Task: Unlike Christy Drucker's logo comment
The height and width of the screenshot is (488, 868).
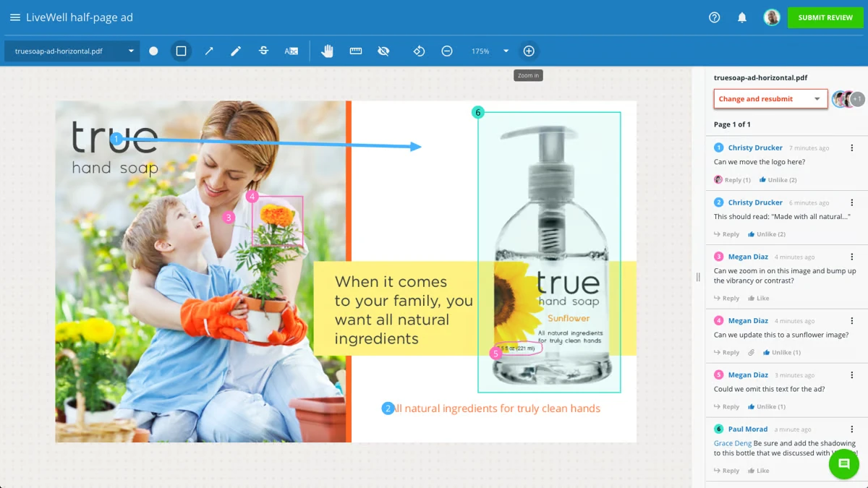Action: (778, 180)
